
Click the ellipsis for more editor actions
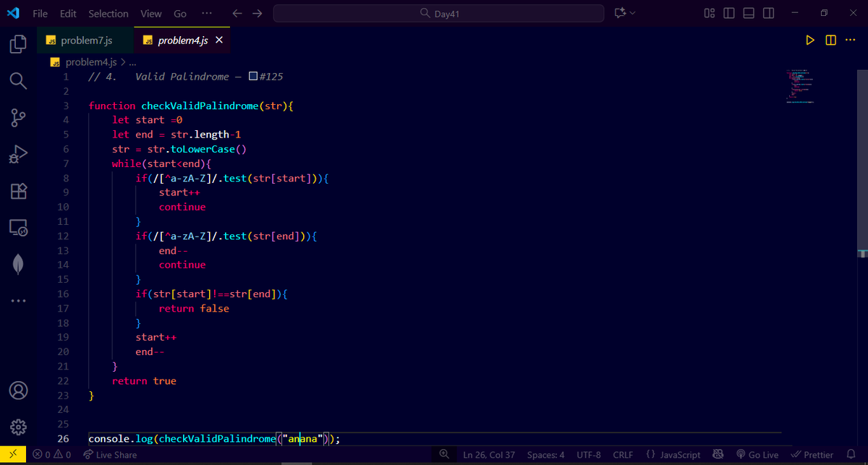click(x=851, y=40)
